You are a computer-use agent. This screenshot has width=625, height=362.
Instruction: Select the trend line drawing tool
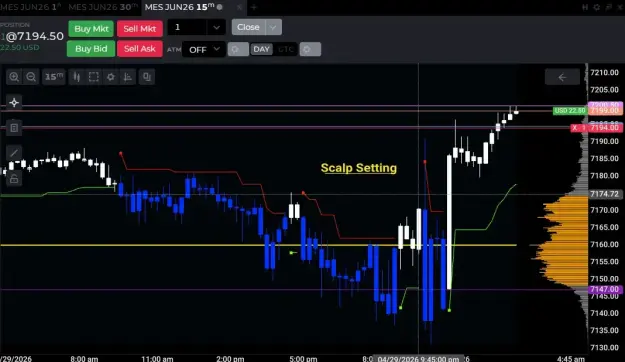(x=14, y=153)
